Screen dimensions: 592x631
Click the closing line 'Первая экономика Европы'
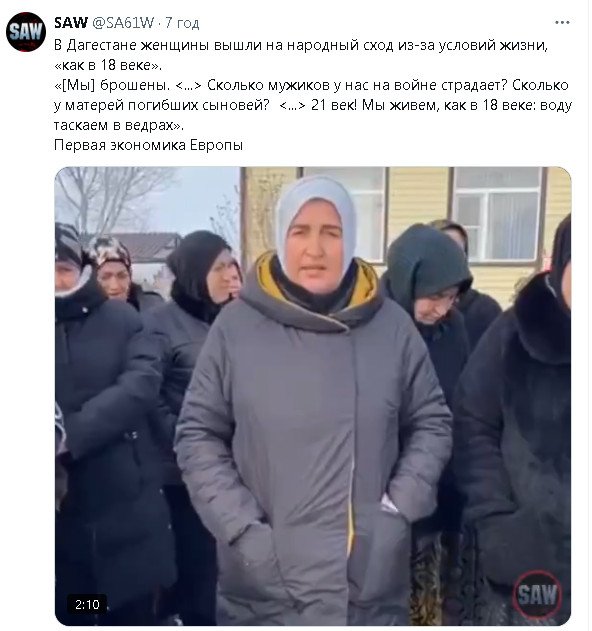[x=149, y=145]
